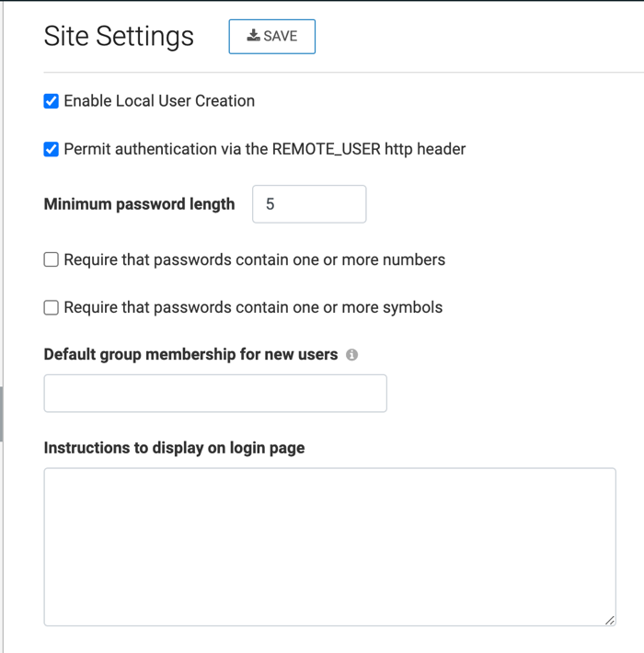
Task: Click the "Enable Local User Creation" label text
Action: tap(159, 101)
